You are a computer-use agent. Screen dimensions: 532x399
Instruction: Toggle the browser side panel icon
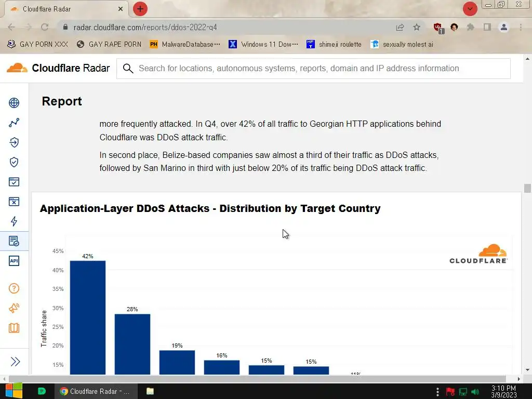pyautogui.click(x=487, y=27)
